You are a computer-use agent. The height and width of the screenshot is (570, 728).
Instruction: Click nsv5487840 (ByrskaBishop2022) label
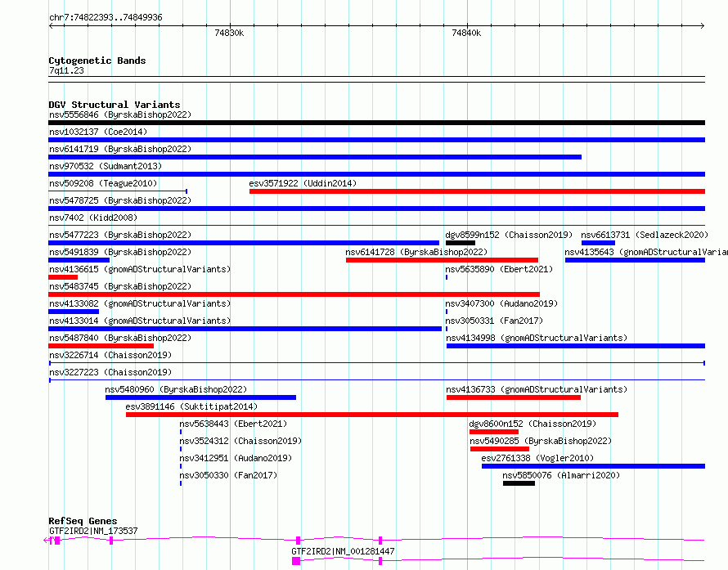click(120, 338)
